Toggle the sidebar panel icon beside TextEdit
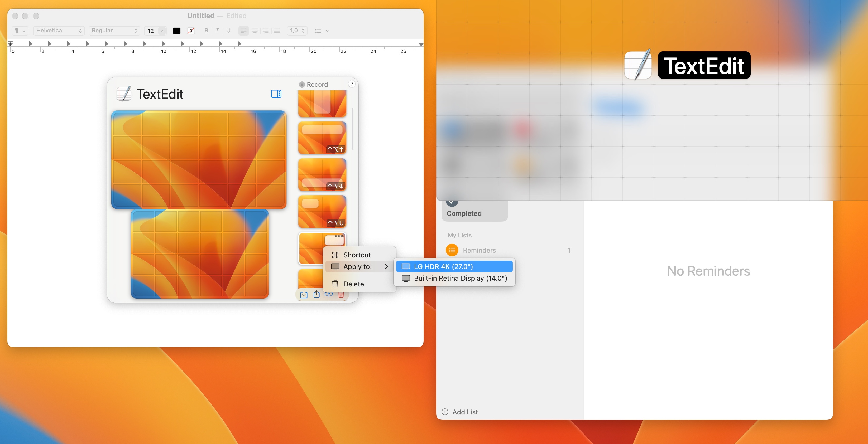This screenshot has height=444, width=868. pyautogui.click(x=276, y=94)
